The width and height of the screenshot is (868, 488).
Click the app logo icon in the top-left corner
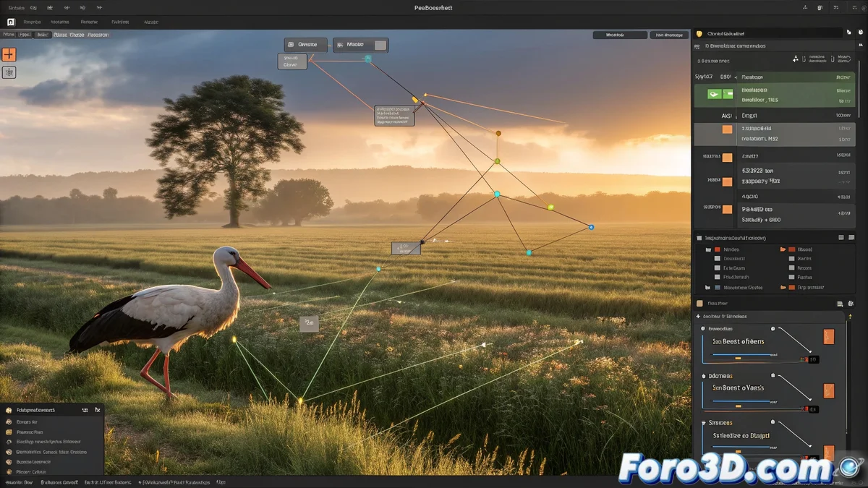(9, 22)
